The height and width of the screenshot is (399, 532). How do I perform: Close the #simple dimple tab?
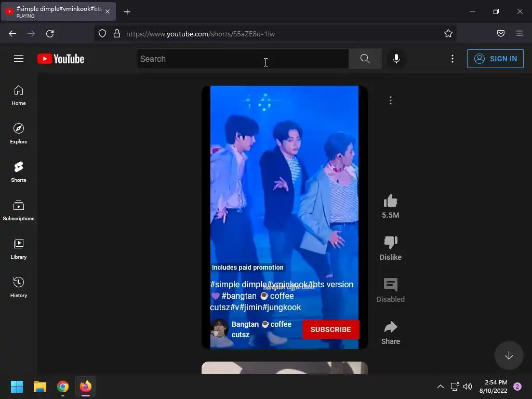[108, 11]
